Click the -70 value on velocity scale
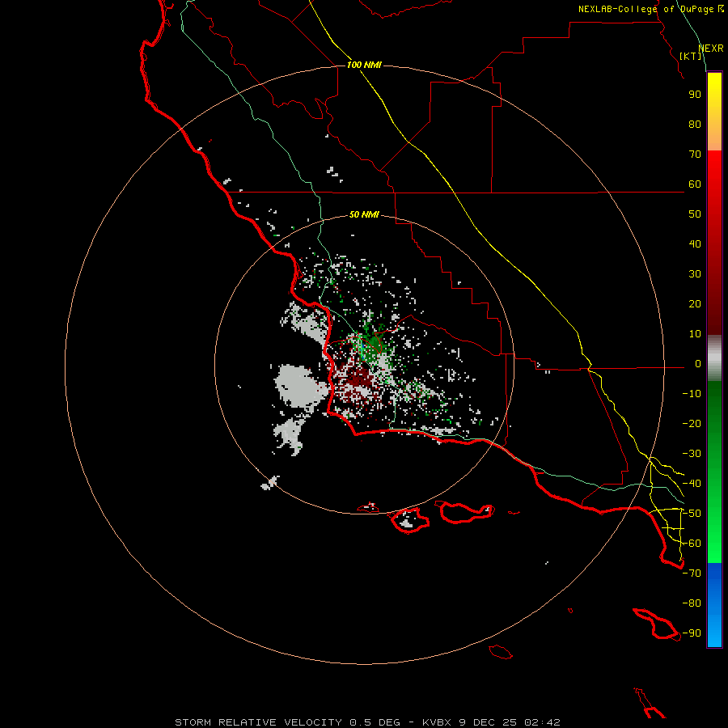 point(692,574)
